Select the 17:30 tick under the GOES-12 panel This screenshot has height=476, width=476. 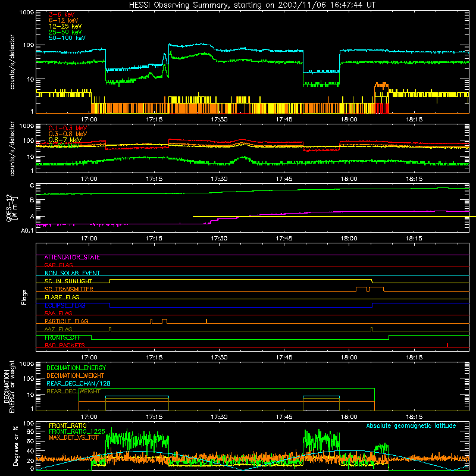[x=219, y=239]
